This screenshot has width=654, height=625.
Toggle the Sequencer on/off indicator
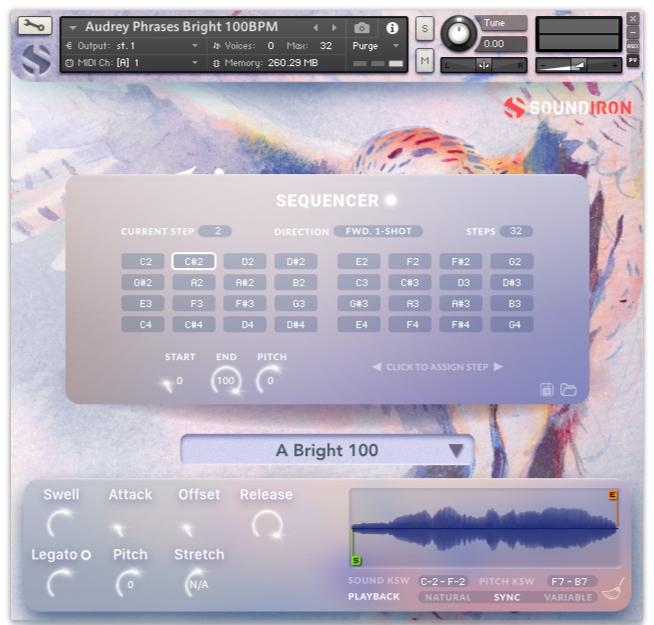[391, 200]
